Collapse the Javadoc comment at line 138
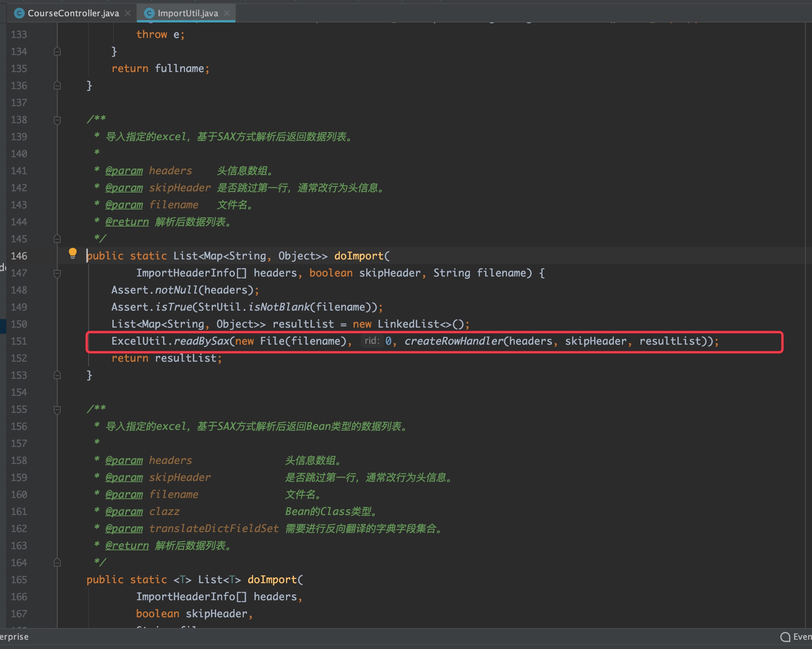The width and height of the screenshot is (812, 649). coord(57,120)
